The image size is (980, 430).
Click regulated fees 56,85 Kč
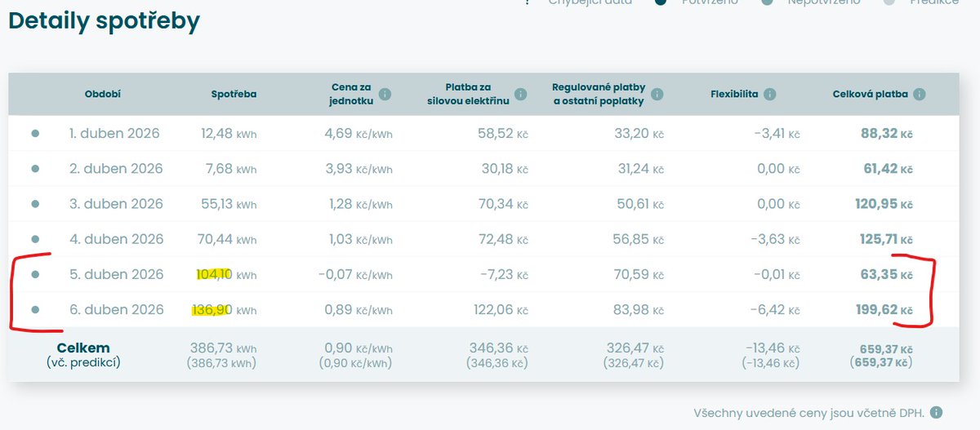pos(639,239)
